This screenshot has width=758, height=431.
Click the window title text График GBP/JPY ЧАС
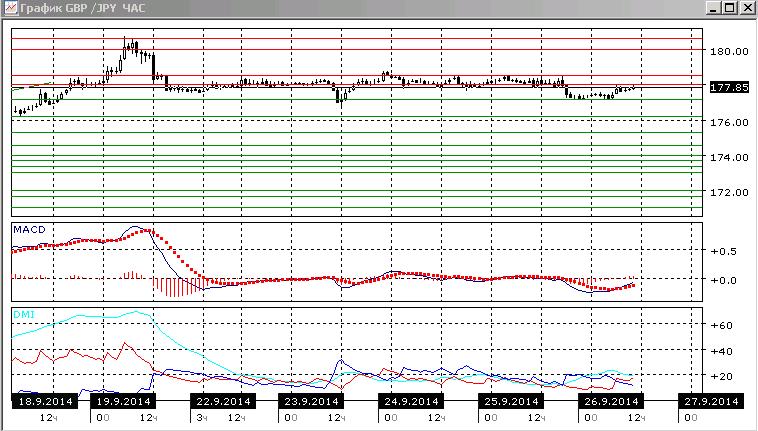point(83,8)
